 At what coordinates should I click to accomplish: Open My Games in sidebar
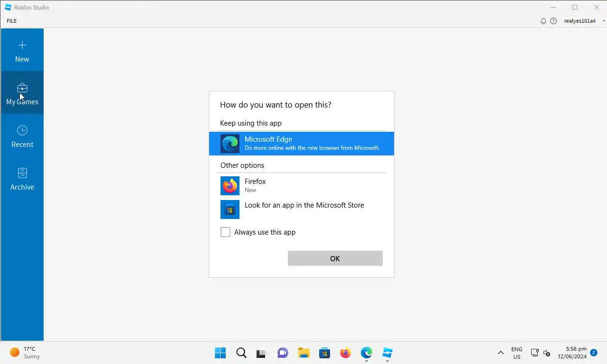(22, 93)
